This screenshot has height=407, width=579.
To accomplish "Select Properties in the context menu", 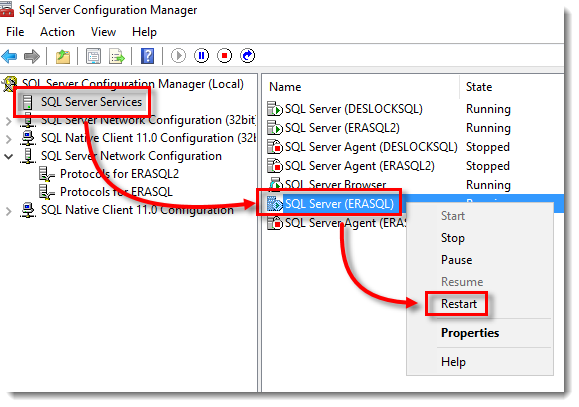I will (470, 333).
